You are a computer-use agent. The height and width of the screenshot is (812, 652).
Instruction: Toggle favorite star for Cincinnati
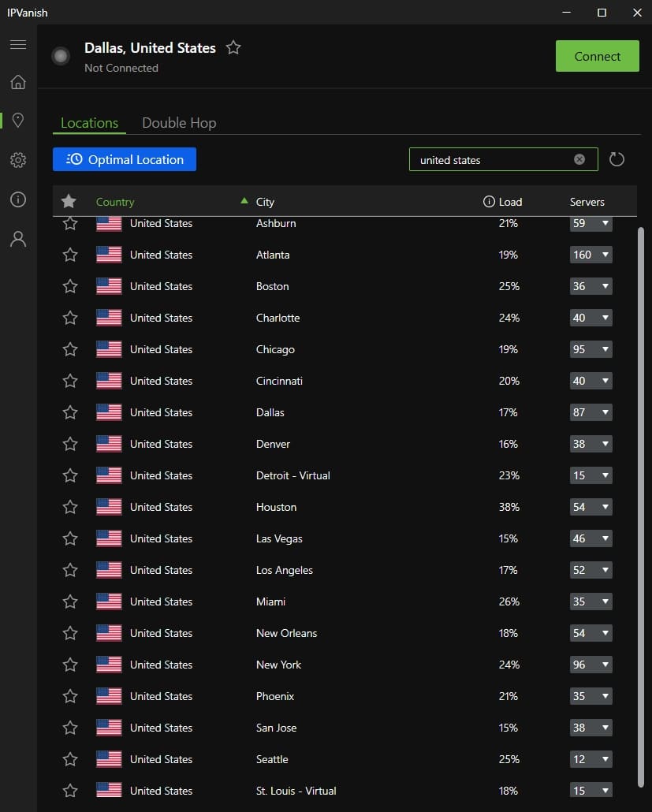pyautogui.click(x=70, y=381)
